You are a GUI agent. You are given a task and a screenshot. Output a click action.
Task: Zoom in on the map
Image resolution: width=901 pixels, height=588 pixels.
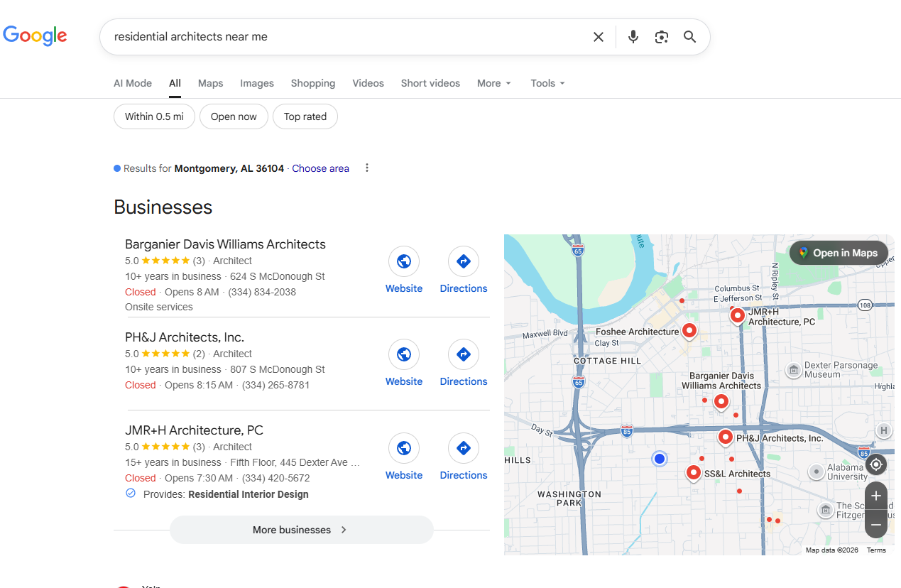(876, 496)
